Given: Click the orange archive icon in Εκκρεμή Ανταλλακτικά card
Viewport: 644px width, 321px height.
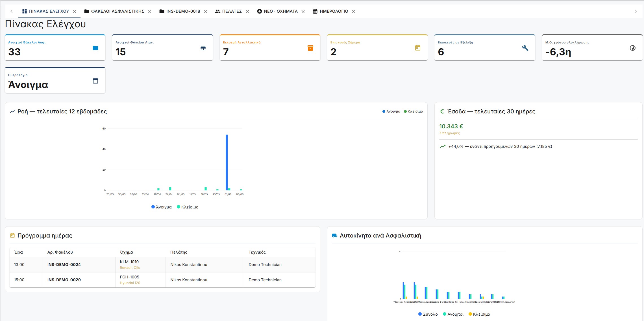Looking at the screenshot, I should [310, 48].
